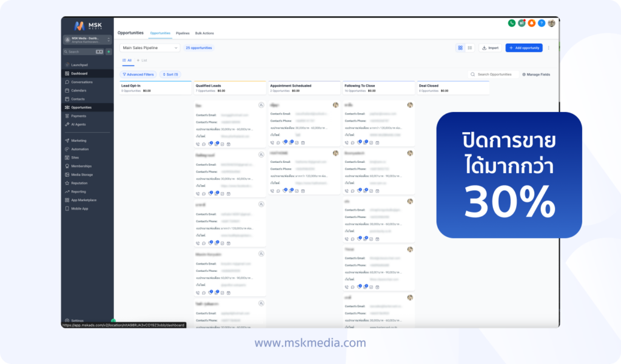The width and height of the screenshot is (621, 364).
Task: Open the blue help question icon
Action: [542, 24]
